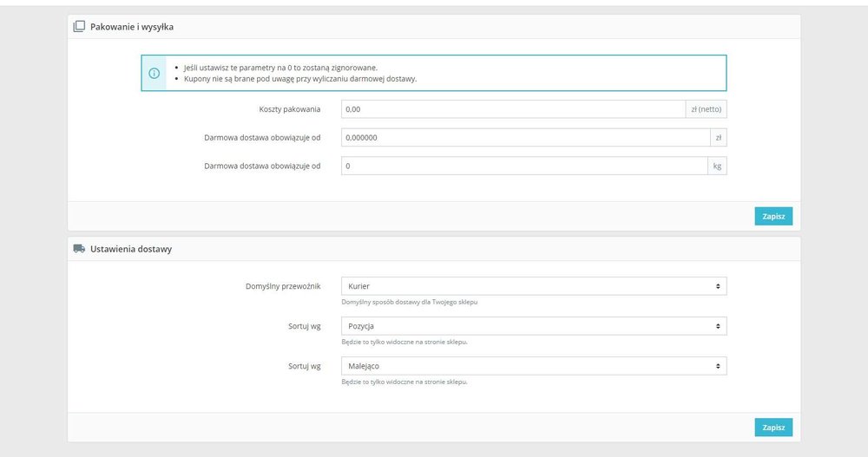
Task: Save the Pakowanie i wysyłka section with Zapisz
Action: (x=773, y=216)
